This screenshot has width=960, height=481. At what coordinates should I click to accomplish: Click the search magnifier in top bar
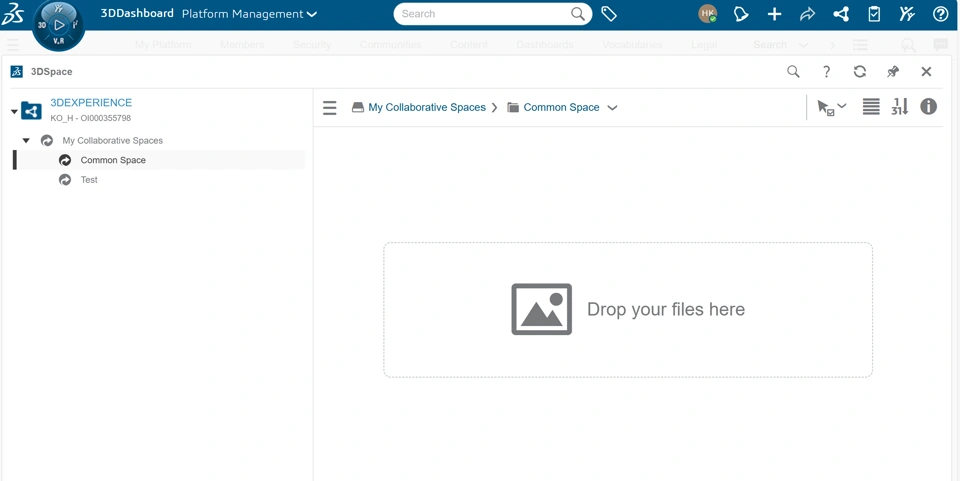click(577, 13)
